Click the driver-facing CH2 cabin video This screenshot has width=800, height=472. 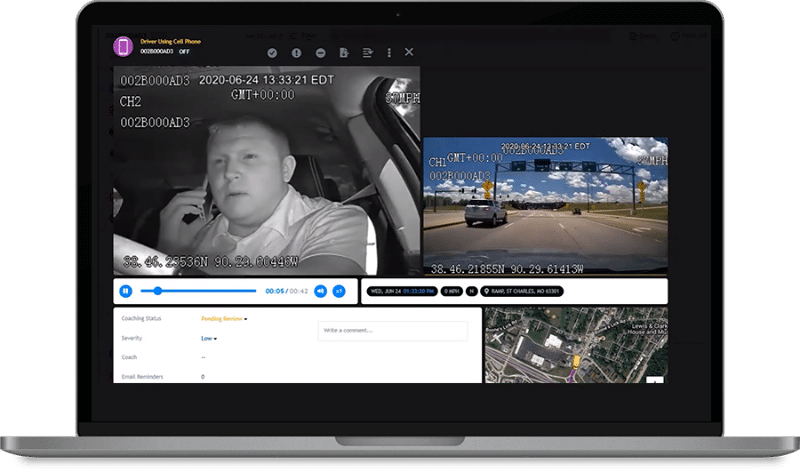pos(267,171)
